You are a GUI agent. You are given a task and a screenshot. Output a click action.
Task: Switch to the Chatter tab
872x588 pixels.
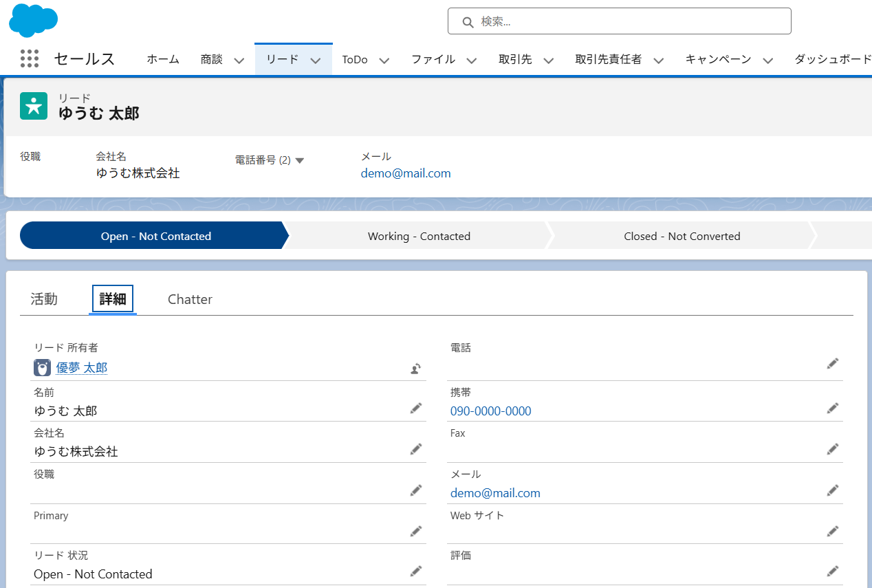(190, 299)
